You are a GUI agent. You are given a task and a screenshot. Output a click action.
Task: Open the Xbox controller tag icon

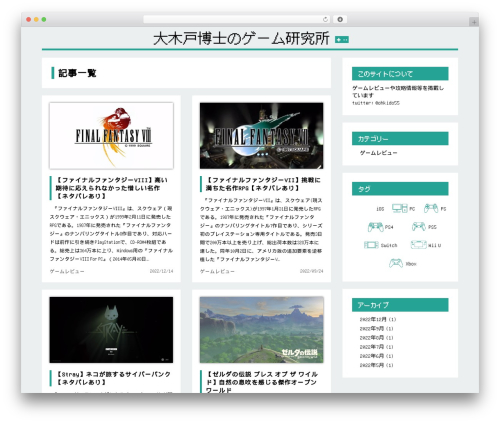pyautogui.click(x=396, y=263)
